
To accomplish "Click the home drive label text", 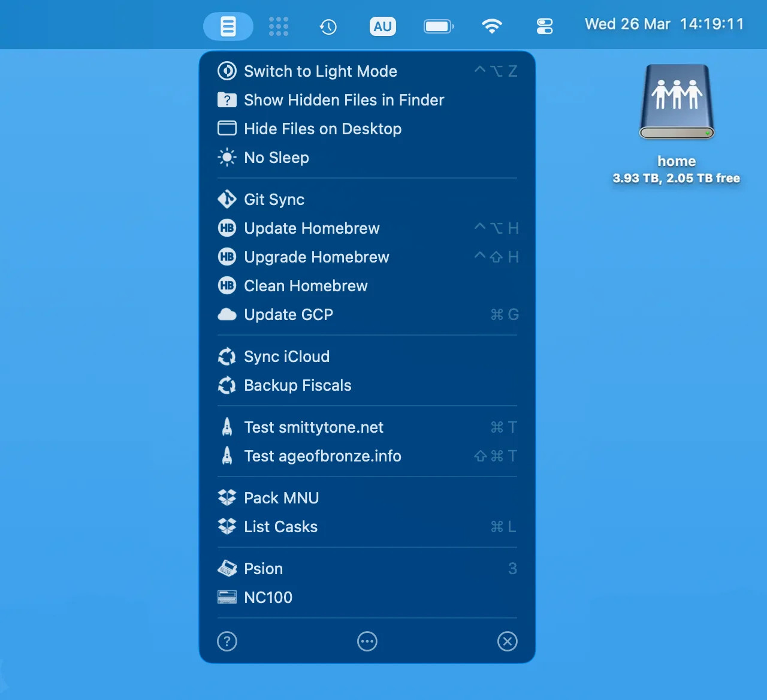I will click(677, 161).
